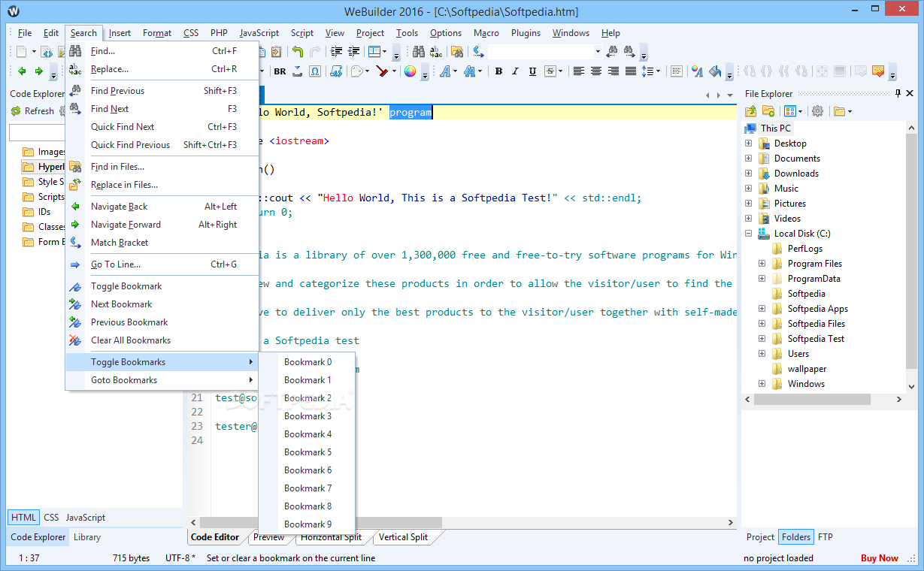Open the Library tab
Screen dimensions: 924x571
click(87, 537)
